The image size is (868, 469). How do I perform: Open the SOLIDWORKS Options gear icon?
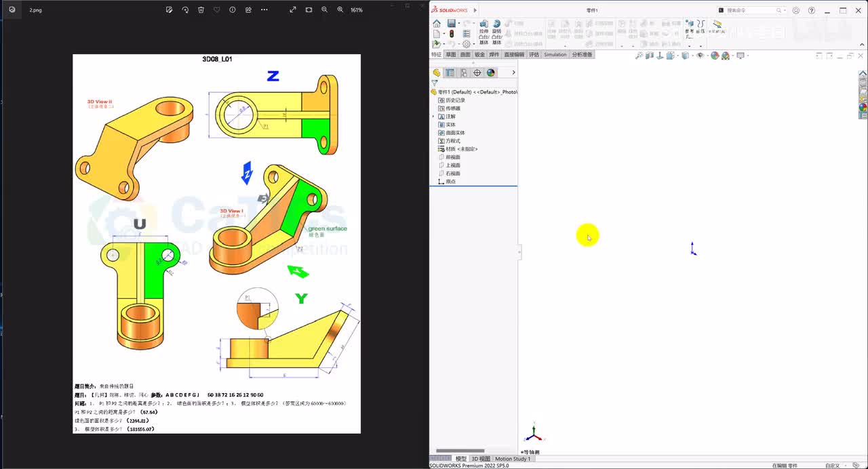point(467,44)
